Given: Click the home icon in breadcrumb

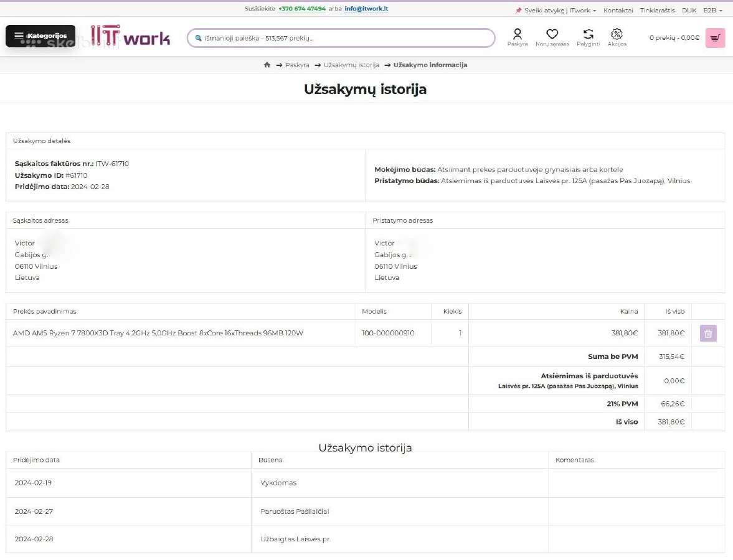Looking at the screenshot, I should point(267,65).
